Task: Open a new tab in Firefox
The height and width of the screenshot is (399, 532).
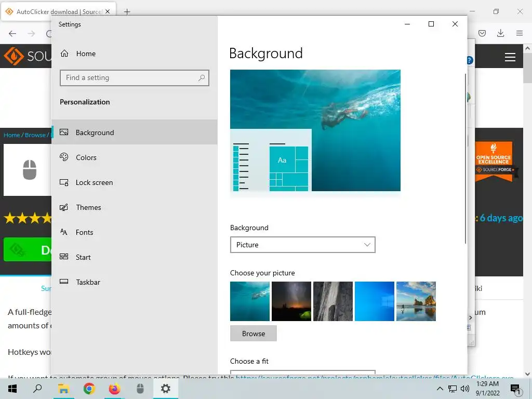Action: point(127,12)
